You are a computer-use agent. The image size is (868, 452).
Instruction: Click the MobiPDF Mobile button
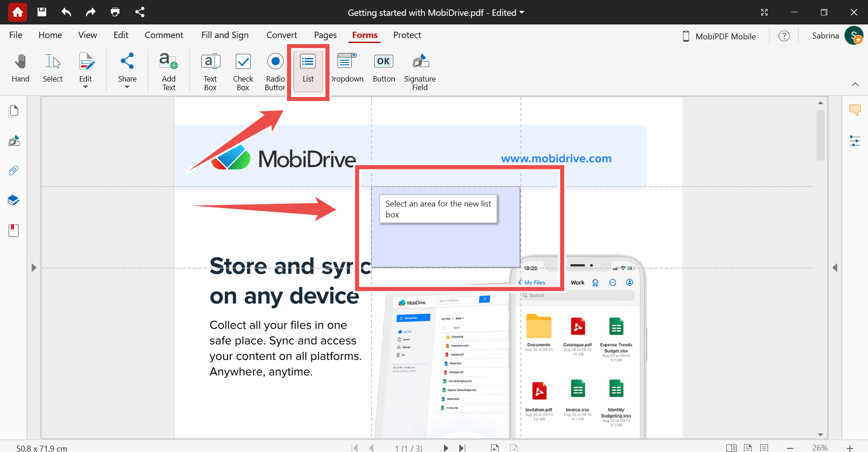coord(719,36)
